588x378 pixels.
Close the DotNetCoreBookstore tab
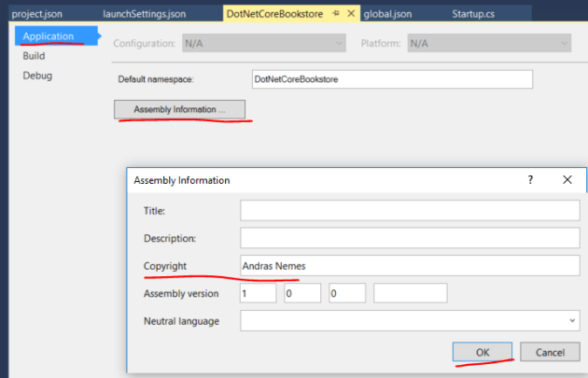pos(351,13)
